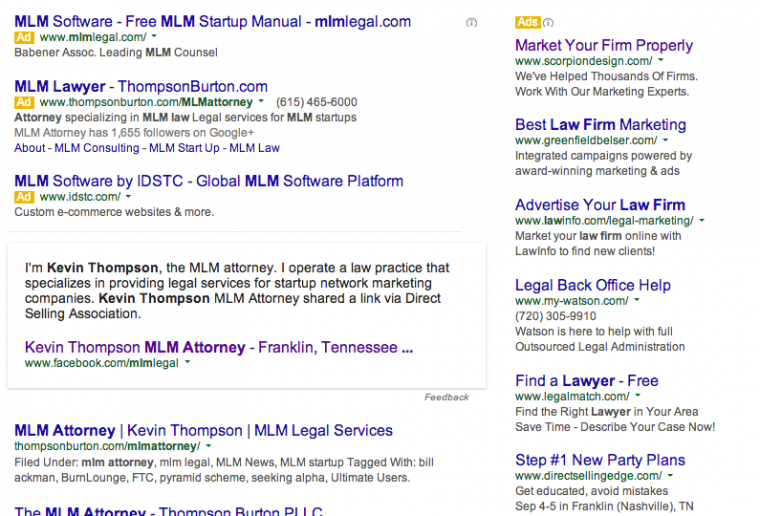This screenshot has width=760, height=516.
Task: Click 'Babener Assoc. Leading MLM Counsel' text
Action: 116,52
